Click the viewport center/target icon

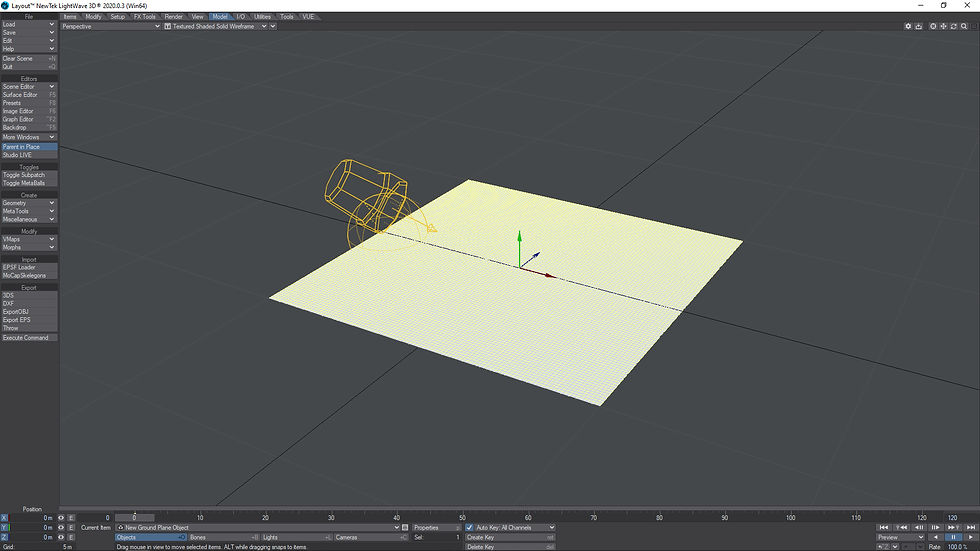(x=933, y=26)
